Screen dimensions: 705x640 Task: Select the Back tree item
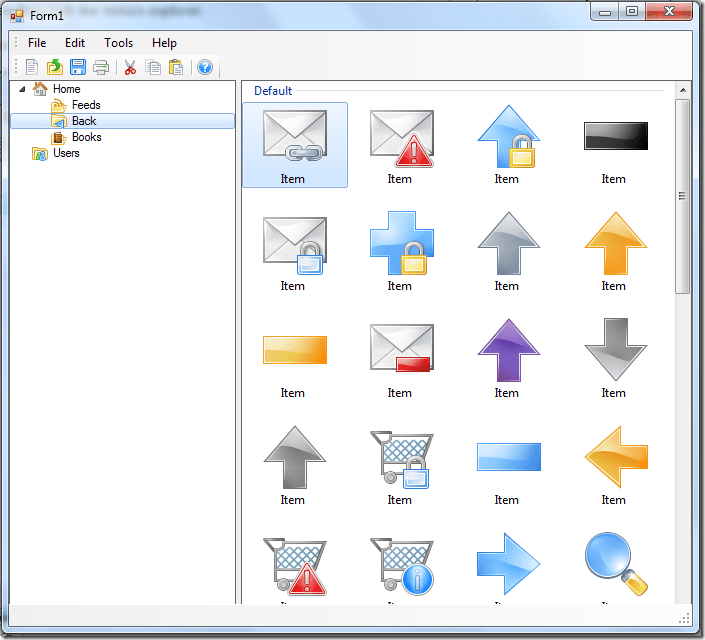click(122, 121)
